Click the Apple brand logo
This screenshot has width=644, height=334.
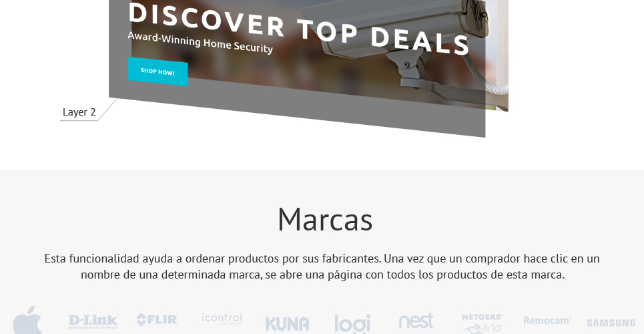27,320
